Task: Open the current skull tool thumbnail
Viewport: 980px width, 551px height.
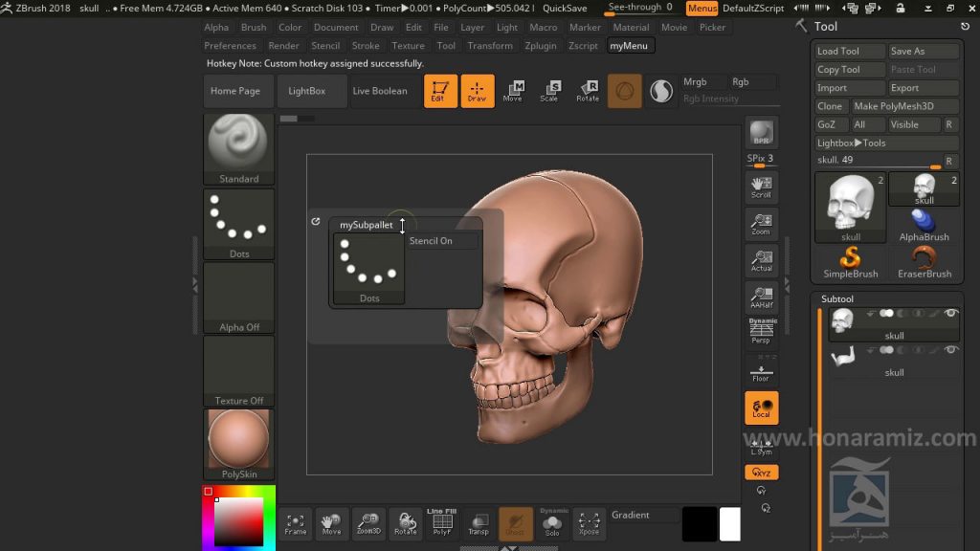Action: [x=851, y=208]
